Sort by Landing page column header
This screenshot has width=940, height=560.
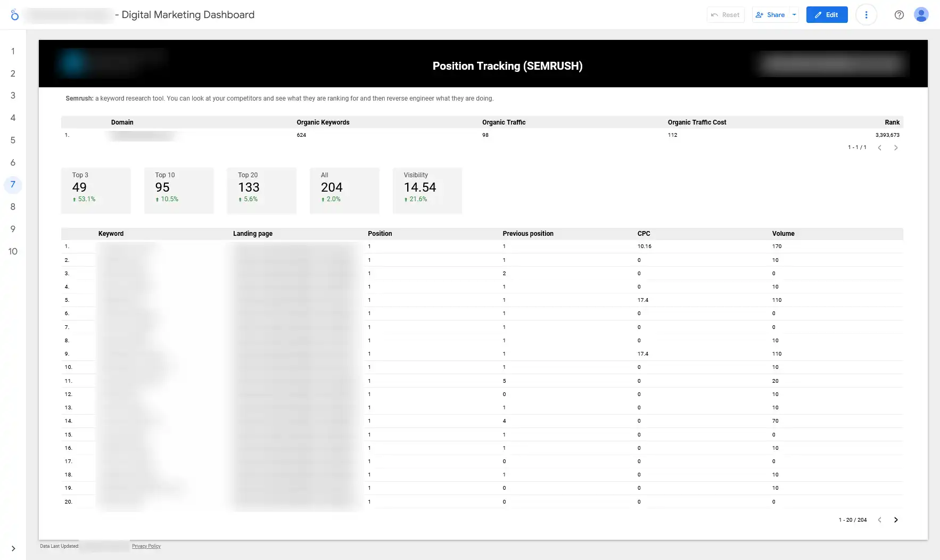pyautogui.click(x=253, y=234)
